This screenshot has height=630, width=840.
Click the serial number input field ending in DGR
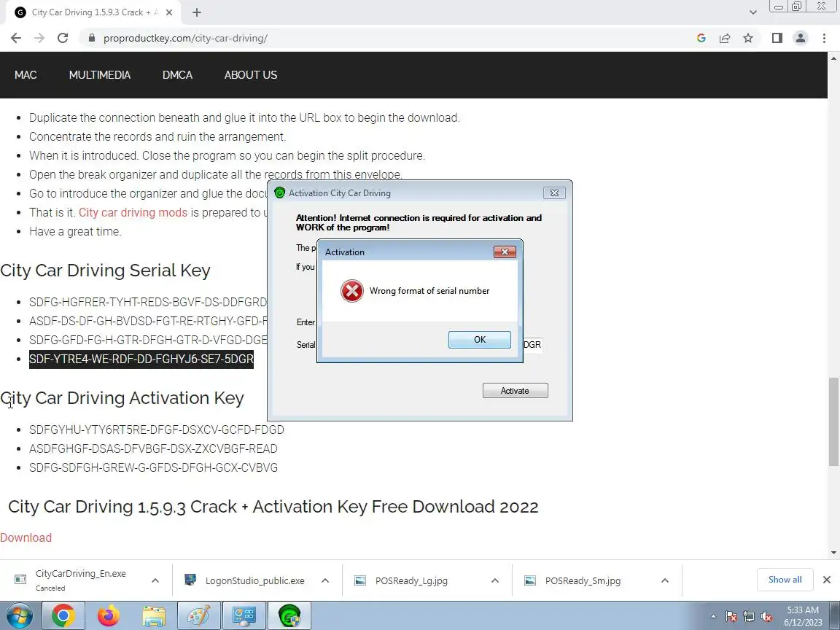532,344
